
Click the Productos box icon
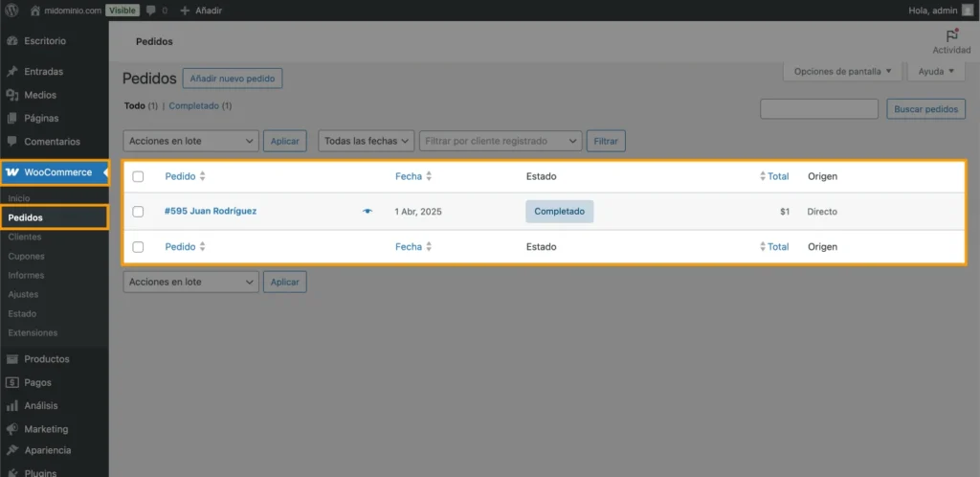[11, 359]
